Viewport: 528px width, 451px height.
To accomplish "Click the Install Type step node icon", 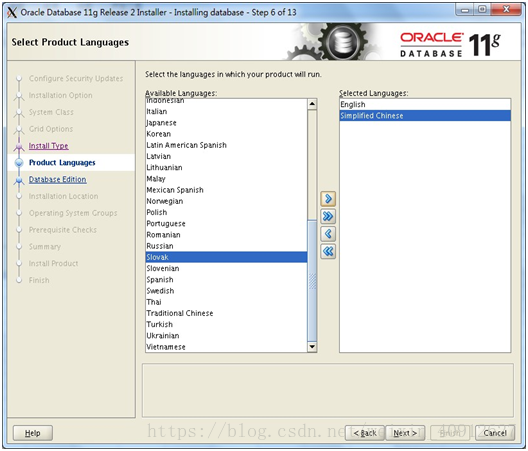I will (19, 146).
